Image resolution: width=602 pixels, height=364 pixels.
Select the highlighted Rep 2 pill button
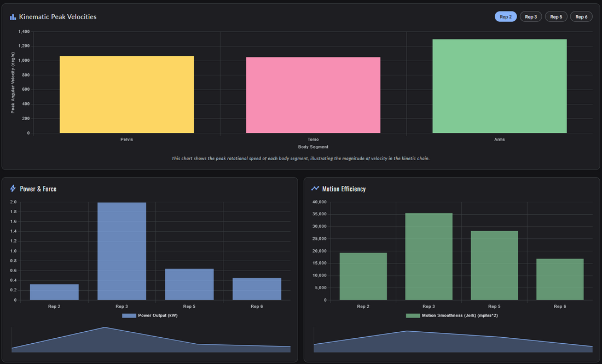point(505,17)
